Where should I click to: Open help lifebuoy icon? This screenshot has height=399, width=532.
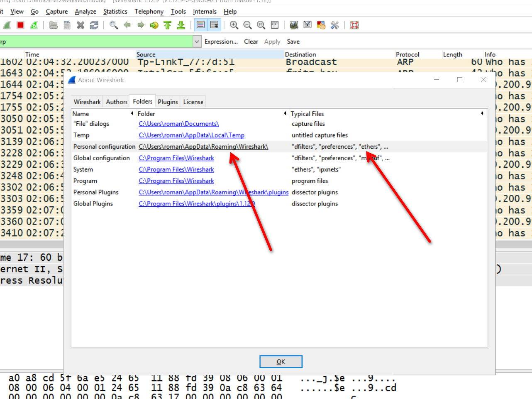coord(354,25)
